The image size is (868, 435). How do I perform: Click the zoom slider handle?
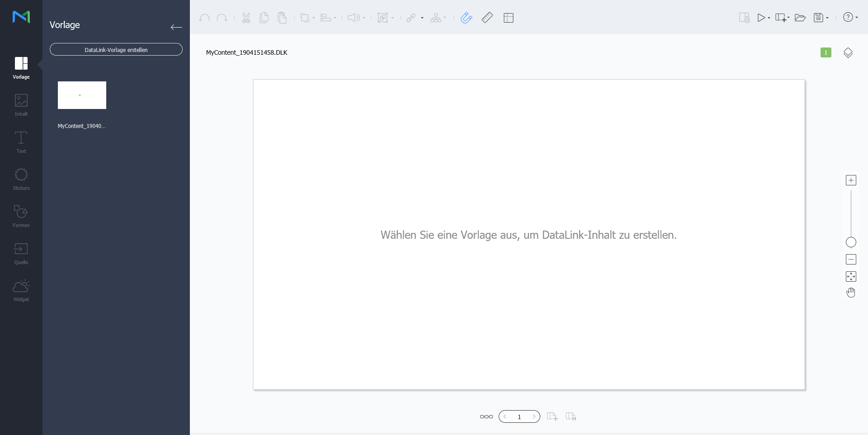pyautogui.click(x=851, y=242)
